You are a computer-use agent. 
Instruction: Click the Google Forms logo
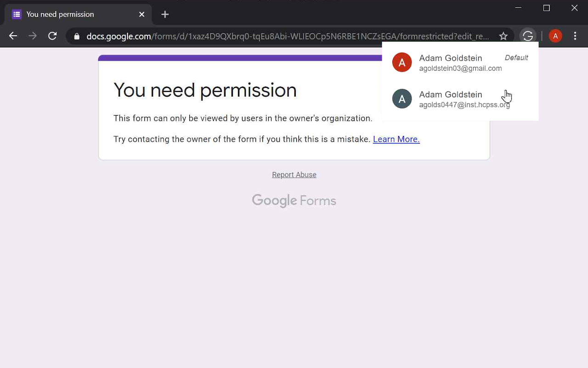pyautogui.click(x=294, y=201)
